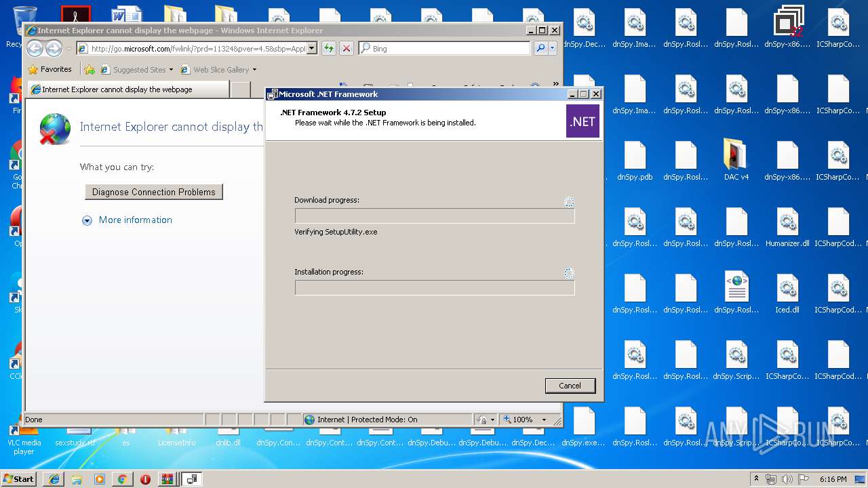Switch to the setup task in the taskbar
Image resolution: width=868 pixels, height=488 pixels.
[192, 479]
